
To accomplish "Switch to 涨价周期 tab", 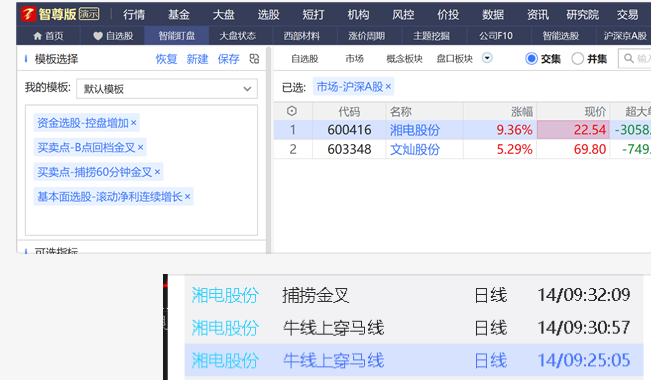I will pos(367,36).
